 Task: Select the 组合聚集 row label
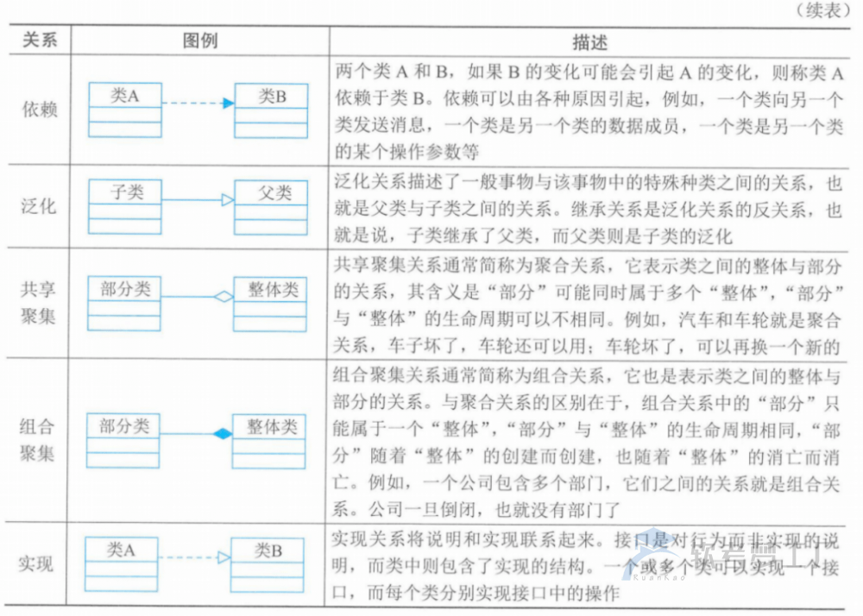(39, 438)
